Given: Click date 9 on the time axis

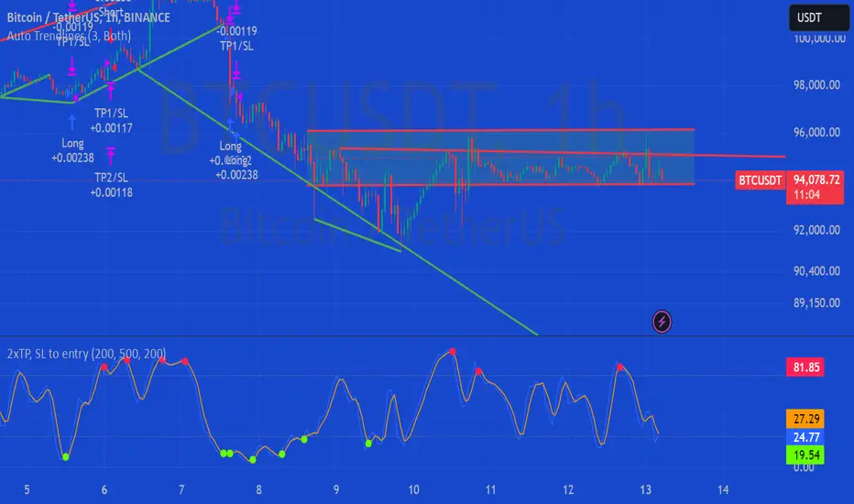Looking at the screenshot, I should tap(336, 490).
